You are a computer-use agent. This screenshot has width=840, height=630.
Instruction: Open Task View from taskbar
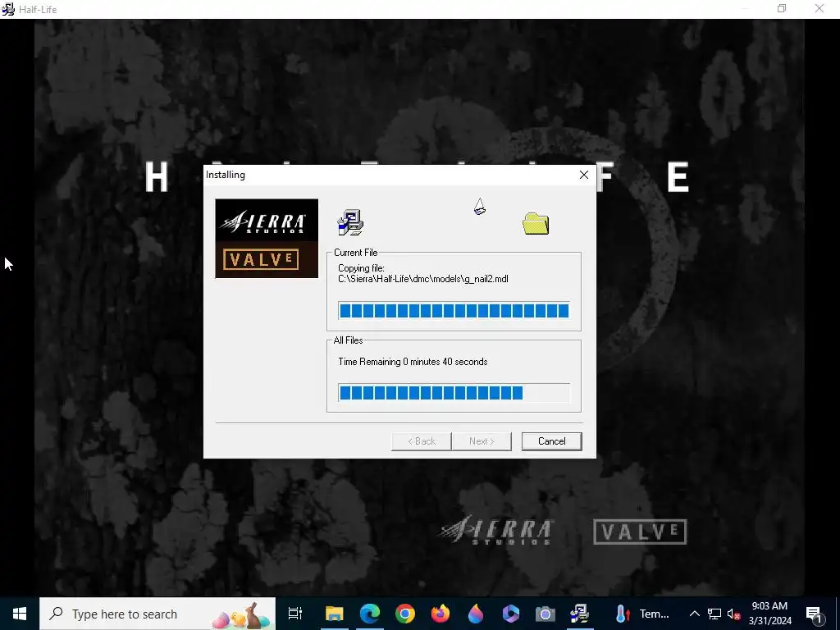[x=295, y=614]
